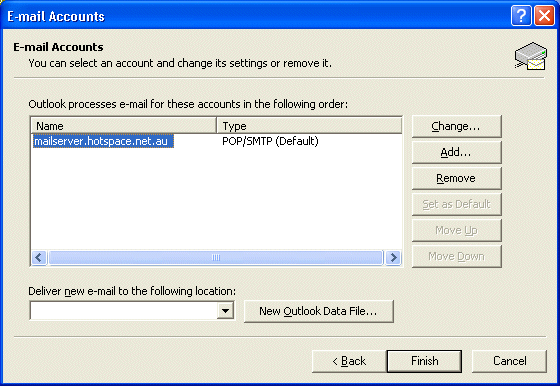Click the Move Down button
This screenshot has height=386, width=560.
[456, 256]
